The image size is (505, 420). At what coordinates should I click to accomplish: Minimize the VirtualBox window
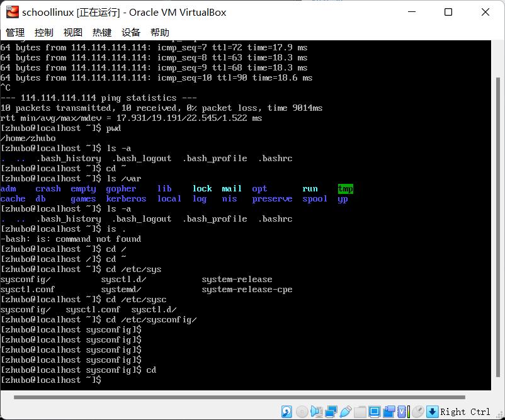click(x=412, y=12)
